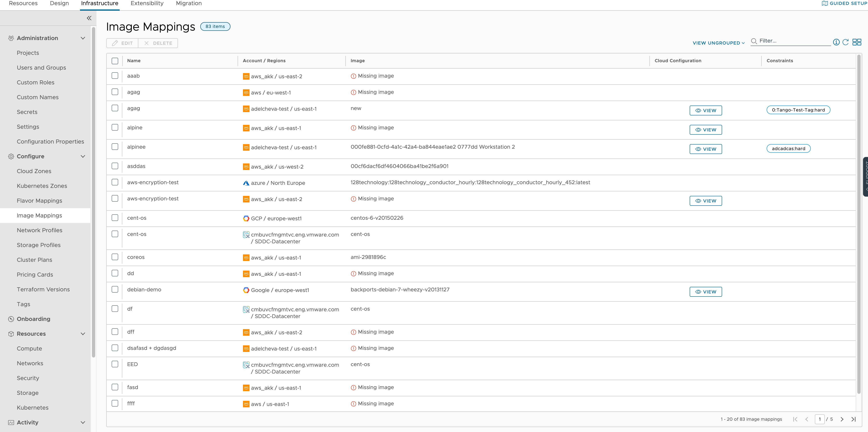Click the missing image warning icon for dff
The width and height of the screenshot is (868, 432).
(x=353, y=332)
